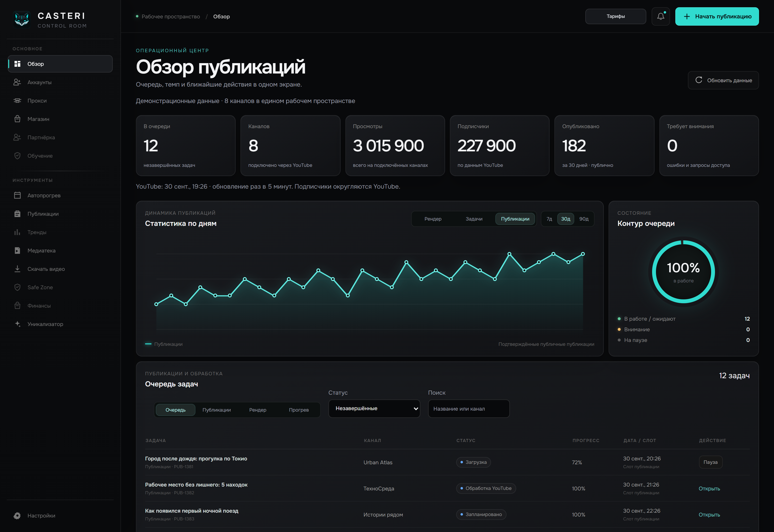Screen dimensions: 774x532
Task: Switch chart range to 7д
Action: (x=549, y=219)
